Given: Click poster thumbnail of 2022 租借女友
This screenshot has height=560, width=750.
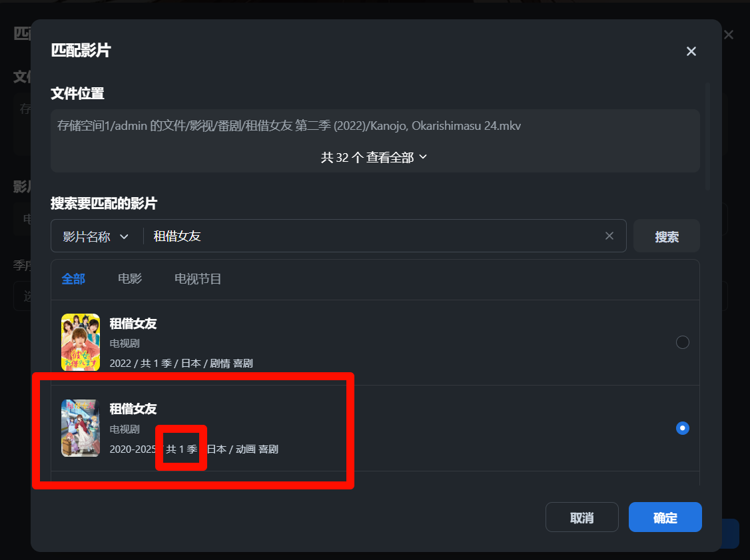Looking at the screenshot, I should [x=81, y=342].
